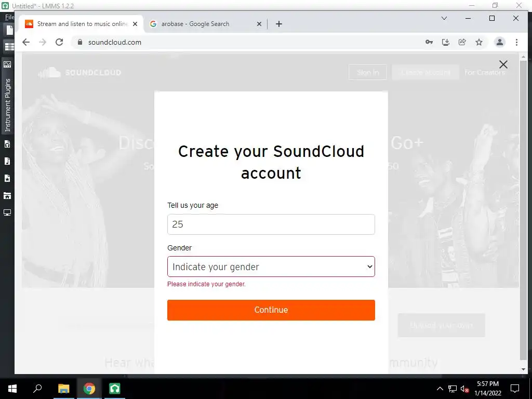Bookmark this page with the star icon
532x399 pixels.
[478, 42]
